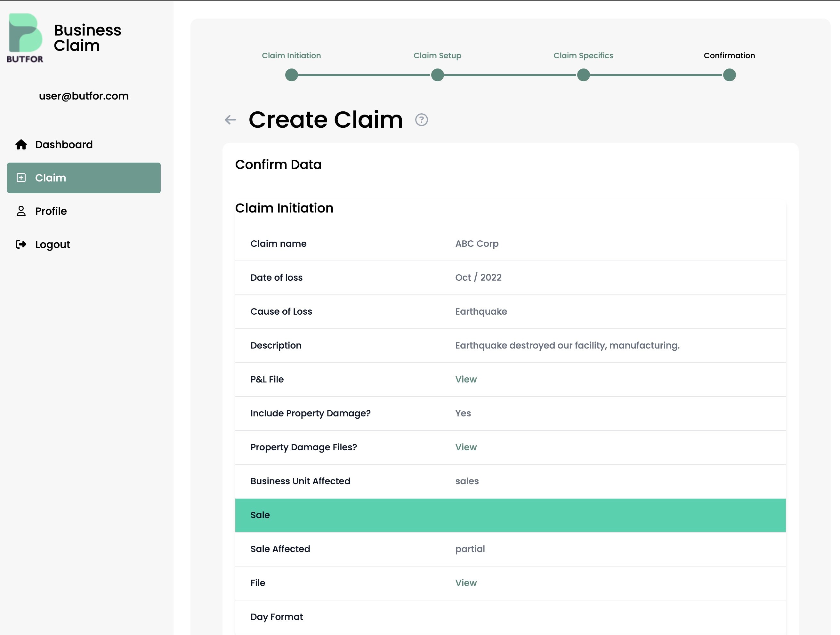Viewport: 840px width, 635px height.
Task: View the Sale file link
Action: click(465, 583)
